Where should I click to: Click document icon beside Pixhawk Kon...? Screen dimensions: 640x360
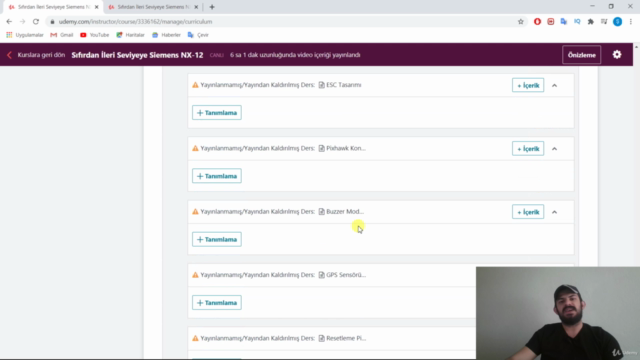(x=322, y=148)
